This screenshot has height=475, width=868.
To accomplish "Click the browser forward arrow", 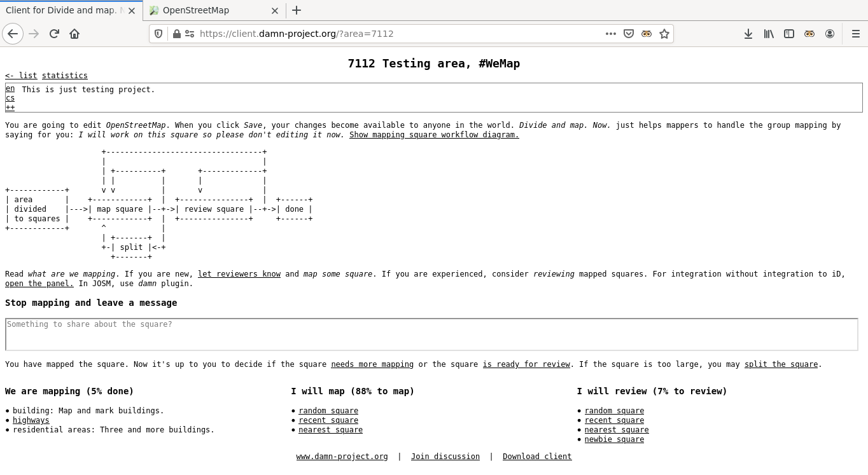I will [34, 34].
